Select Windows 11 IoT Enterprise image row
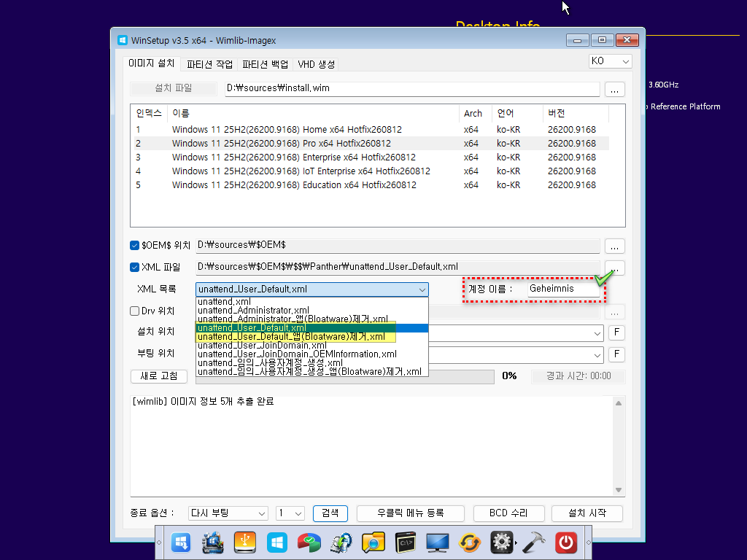Image resolution: width=747 pixels, height=560 pixels. (x=371, y=171)
